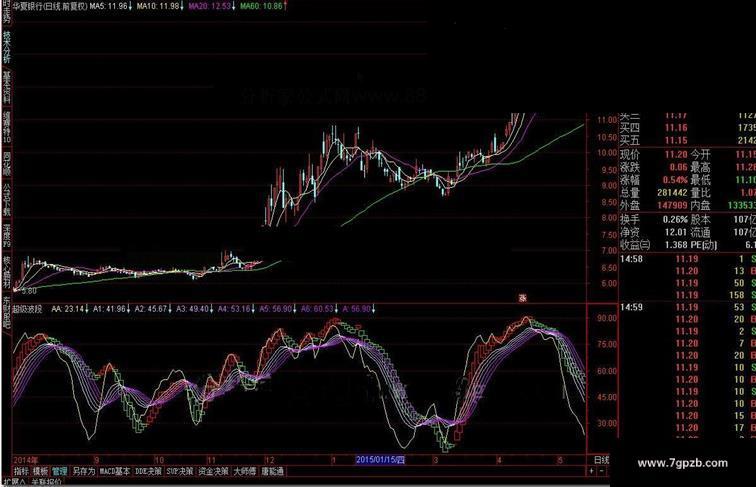Viewport: 756px width, 487px height.
Task: Open the 日线 period selector
Action: point(601,460)
